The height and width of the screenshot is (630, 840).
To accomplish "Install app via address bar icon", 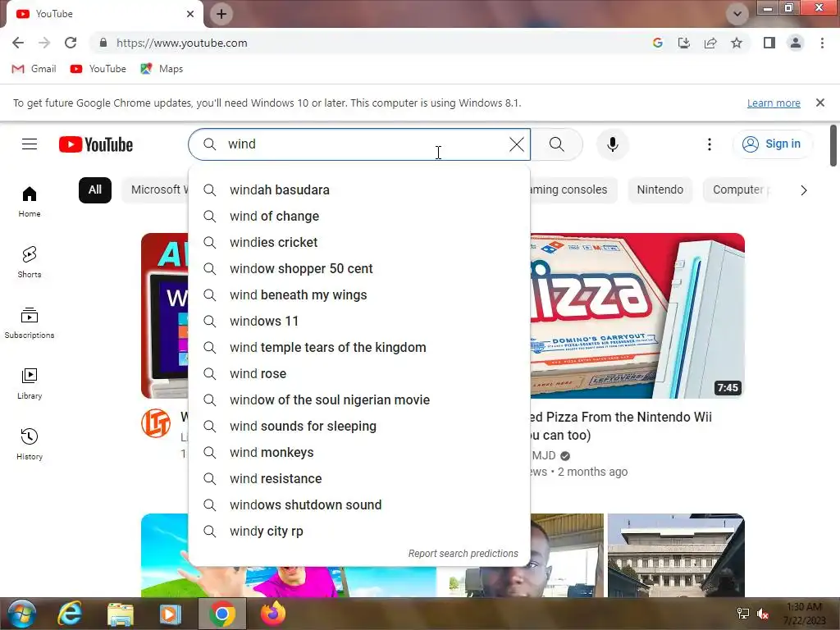I will pyautogui.click(x=683, y=43).
